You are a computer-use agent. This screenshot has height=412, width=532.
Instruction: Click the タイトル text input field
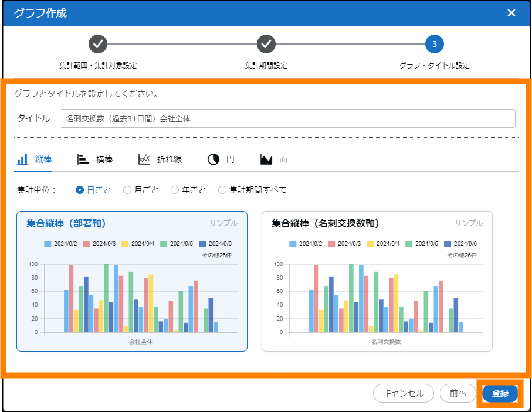pos(287,118)
